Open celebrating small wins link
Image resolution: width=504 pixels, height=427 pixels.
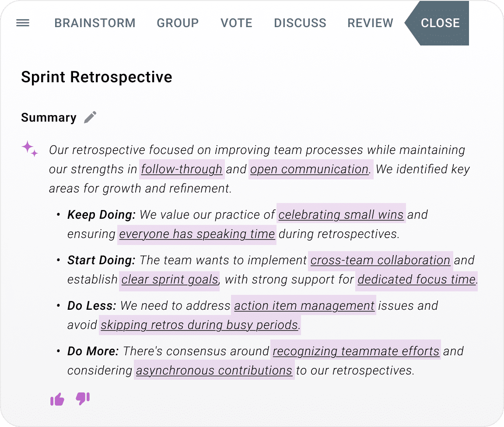pyautogui.click(x=341, y=215)
